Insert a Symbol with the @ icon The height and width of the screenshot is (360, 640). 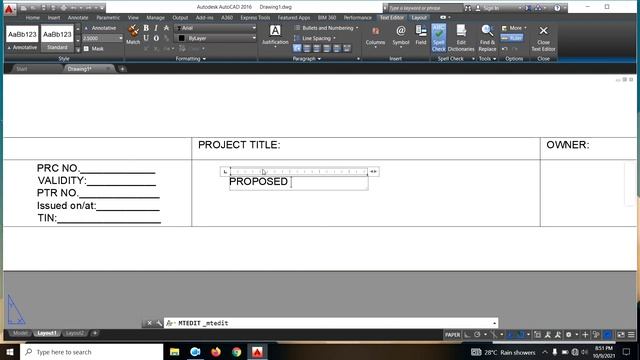pyautogui.click(x=401, y=35)
